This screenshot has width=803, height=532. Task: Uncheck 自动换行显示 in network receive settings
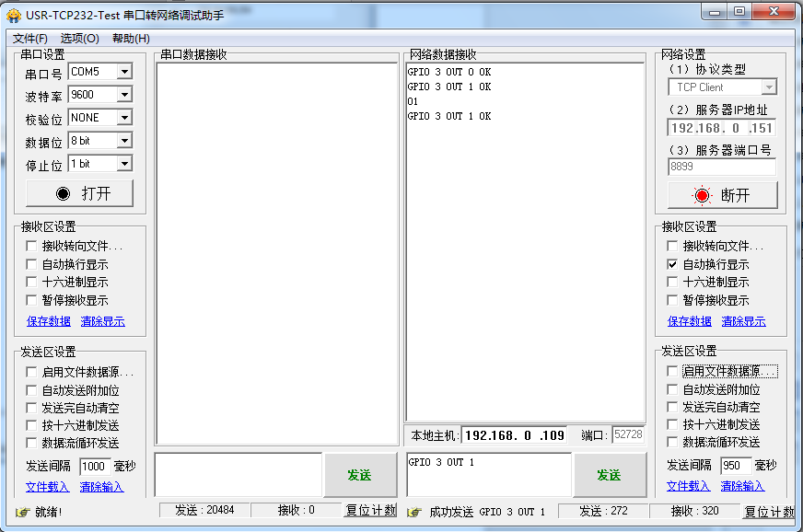673,264
